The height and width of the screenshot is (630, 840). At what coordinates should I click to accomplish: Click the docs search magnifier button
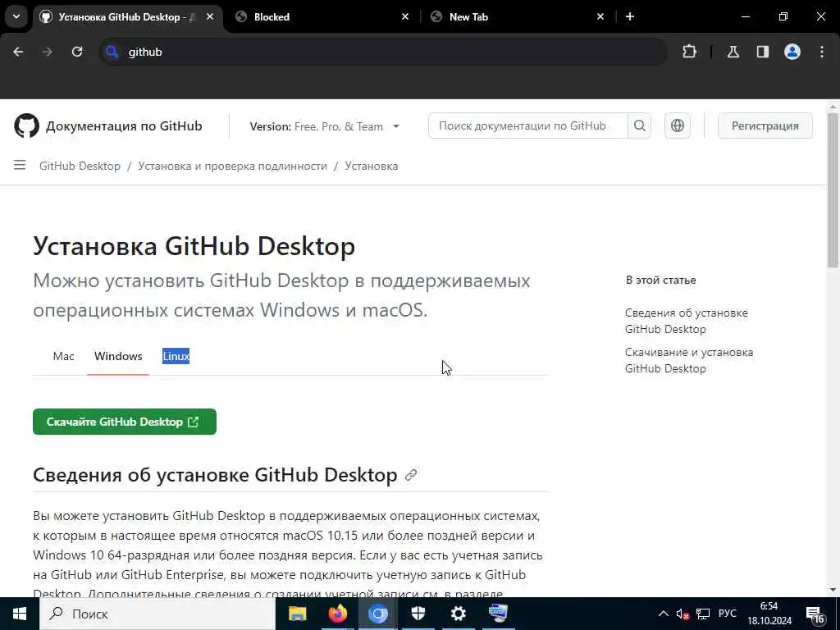click(x=639, y=126)
